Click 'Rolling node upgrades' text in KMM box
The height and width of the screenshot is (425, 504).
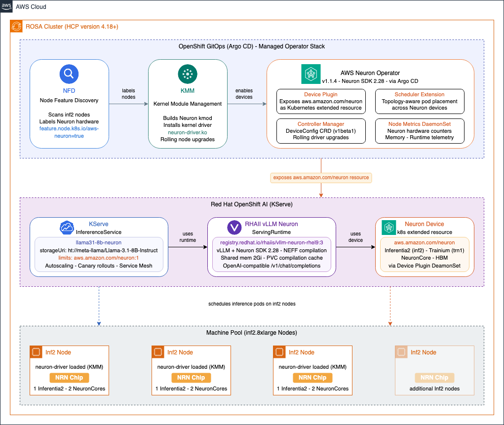tap(188, 139)
